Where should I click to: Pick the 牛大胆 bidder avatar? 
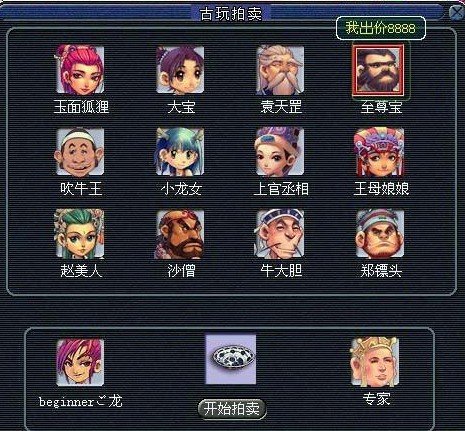point(280,234)
